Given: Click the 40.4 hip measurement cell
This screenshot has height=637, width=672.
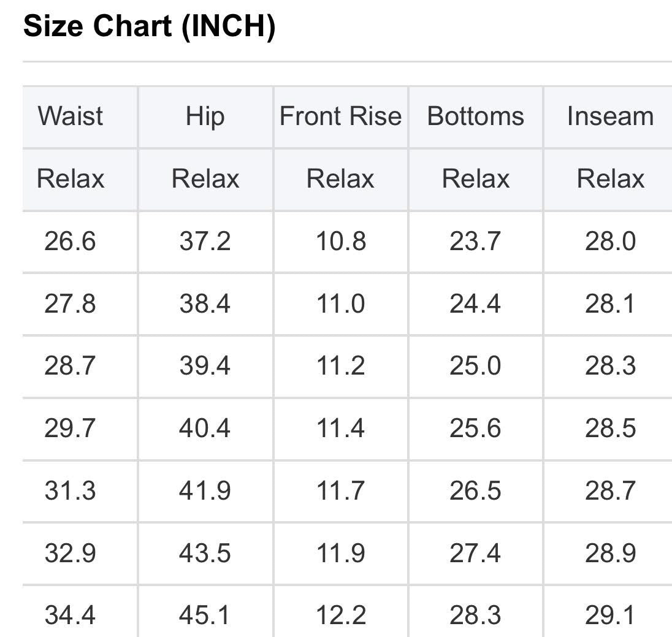Looking at the screenshot, I should pos(205,428).
